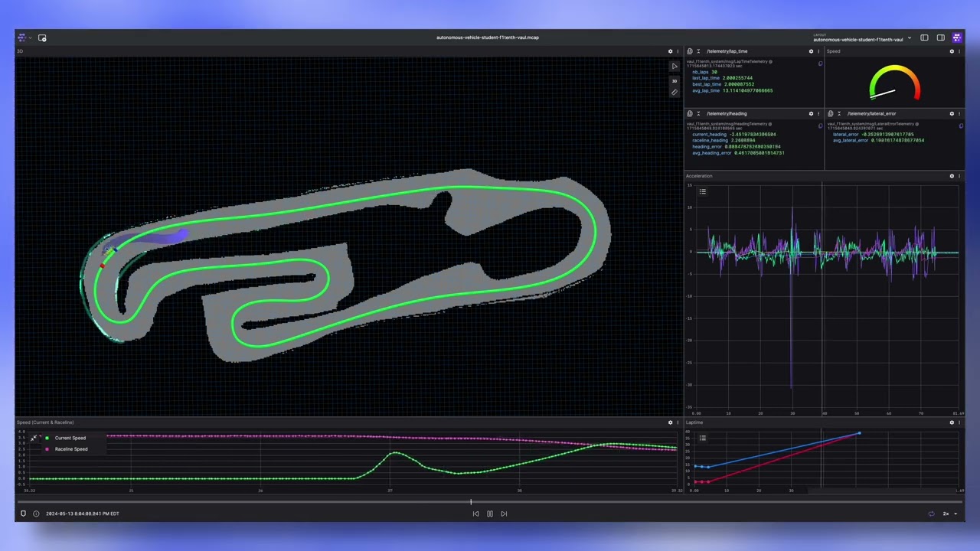Select the object selection arrow tool in 3D view
Screen dimensions: 980x551
(x=675, y=67)
